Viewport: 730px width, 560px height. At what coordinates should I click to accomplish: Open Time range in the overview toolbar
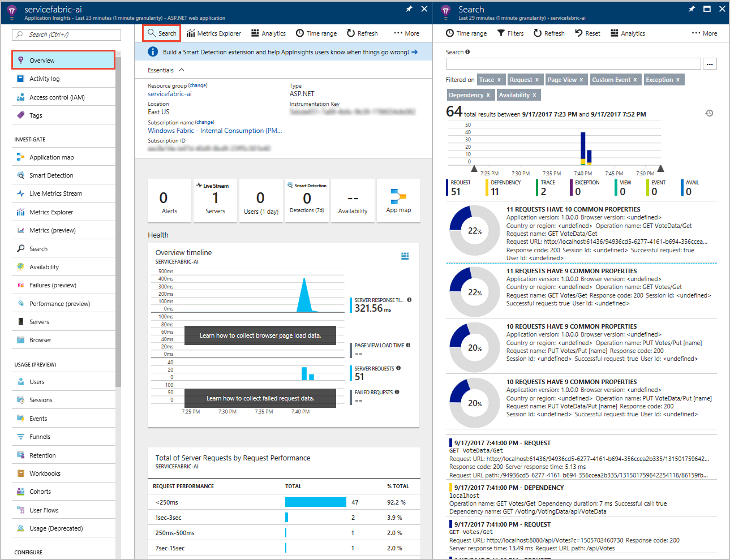(316, 33)
